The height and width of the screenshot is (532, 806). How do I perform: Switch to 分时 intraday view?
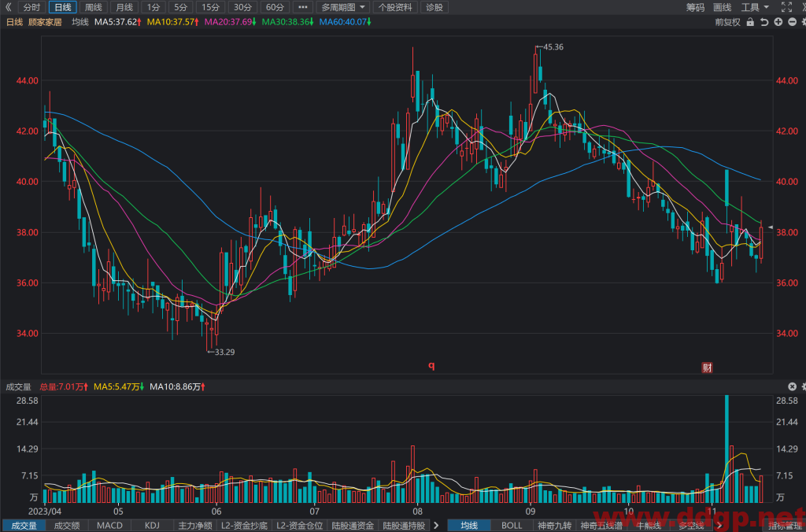(31, 7)
